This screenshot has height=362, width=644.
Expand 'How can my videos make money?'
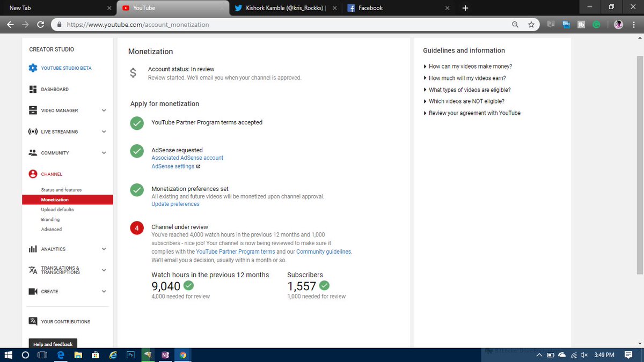(467, 67)
